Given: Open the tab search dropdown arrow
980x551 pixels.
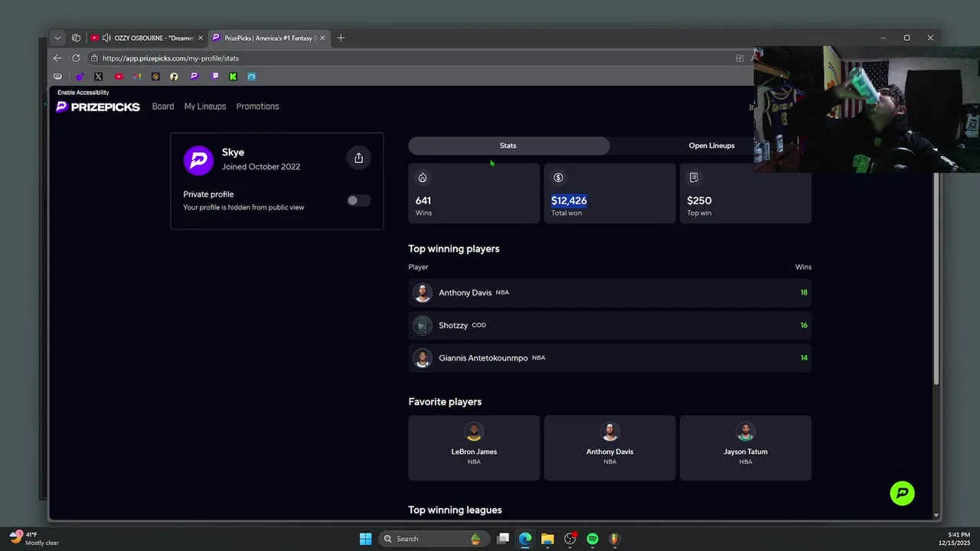Looking at the screenshot, I should coord(57,37).
